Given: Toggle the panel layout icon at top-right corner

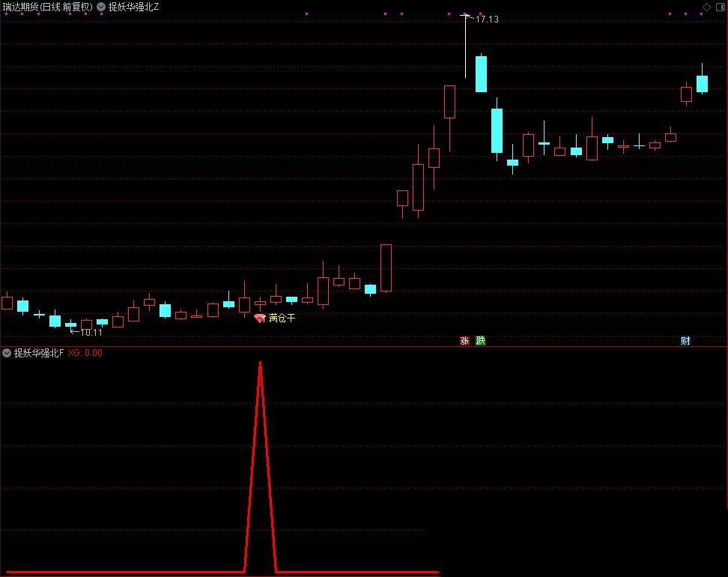Looking at the screenshot, I should (x=719, y=6).
